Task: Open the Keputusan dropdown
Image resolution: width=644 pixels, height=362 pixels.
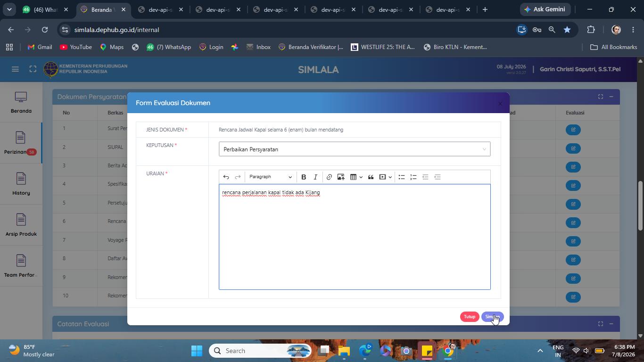Action: [x=355, y=149]
